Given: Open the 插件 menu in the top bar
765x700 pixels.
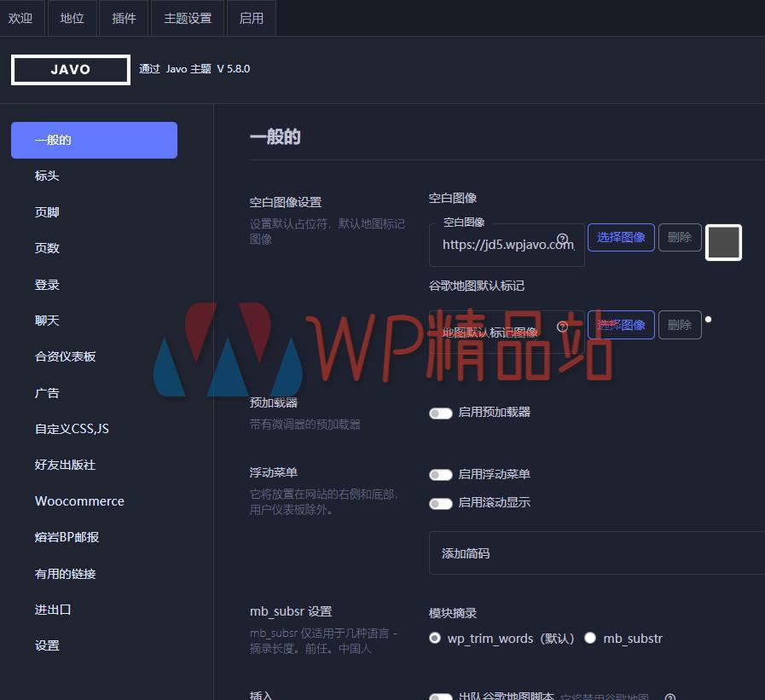Looking at the screenshot, I should point(124,17).
